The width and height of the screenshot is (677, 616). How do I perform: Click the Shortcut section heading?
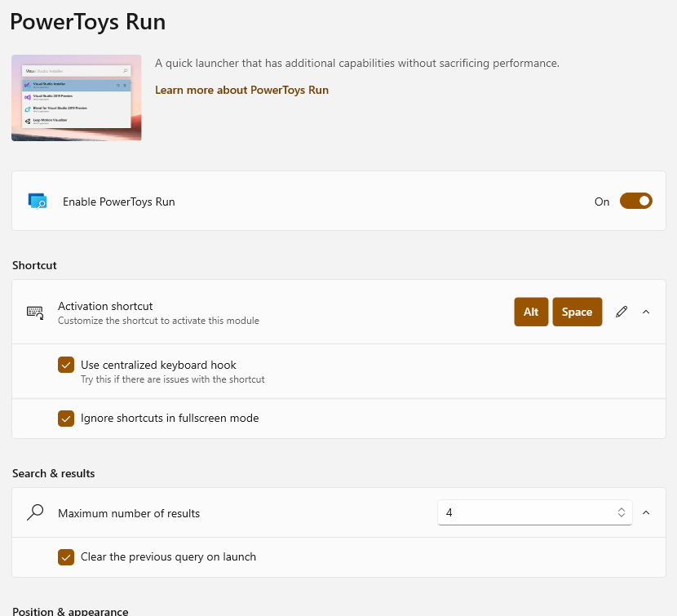click(34, 265)
